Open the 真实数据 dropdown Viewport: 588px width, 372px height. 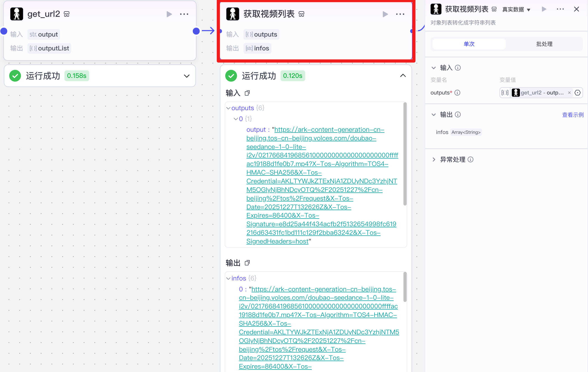point(516,10)
